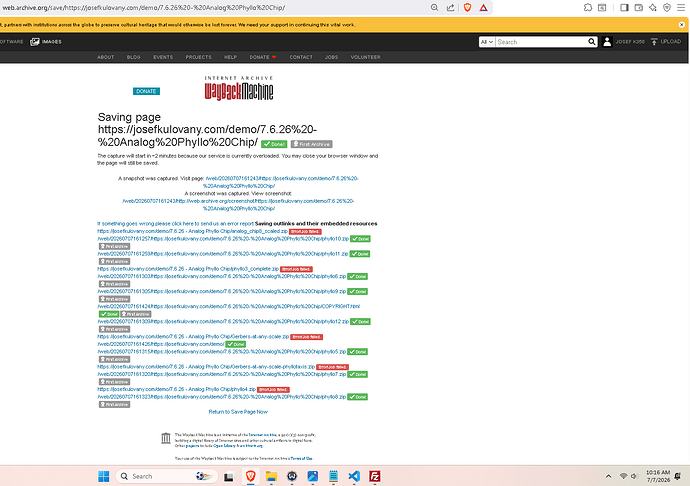
Task: Click the archive Search input field
Action: point(541,42)
